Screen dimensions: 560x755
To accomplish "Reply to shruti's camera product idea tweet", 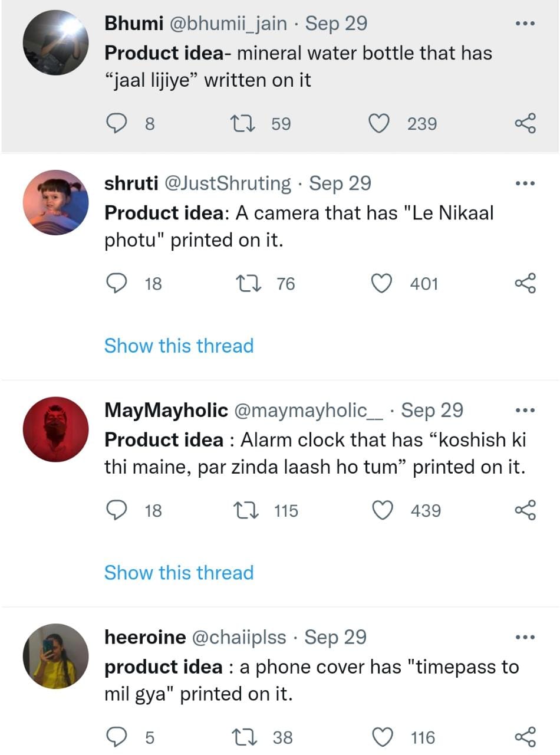I will tap(116, 284).
